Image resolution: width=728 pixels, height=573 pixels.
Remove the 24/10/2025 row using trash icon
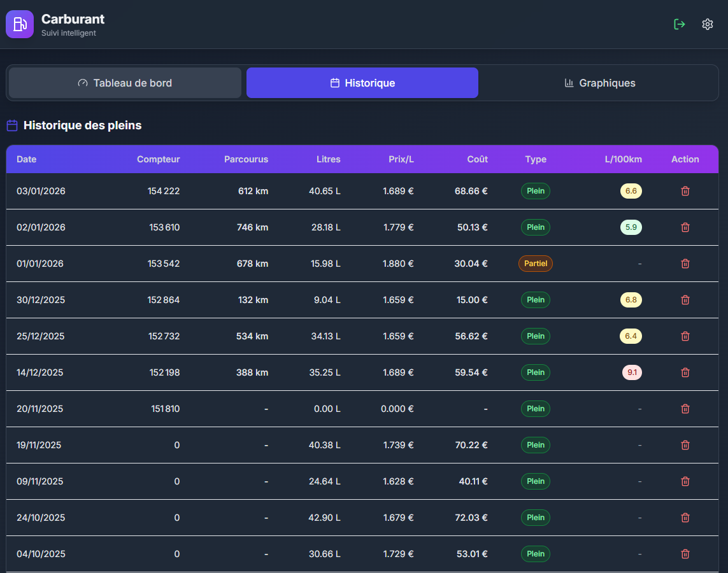[x=685, y=518]
